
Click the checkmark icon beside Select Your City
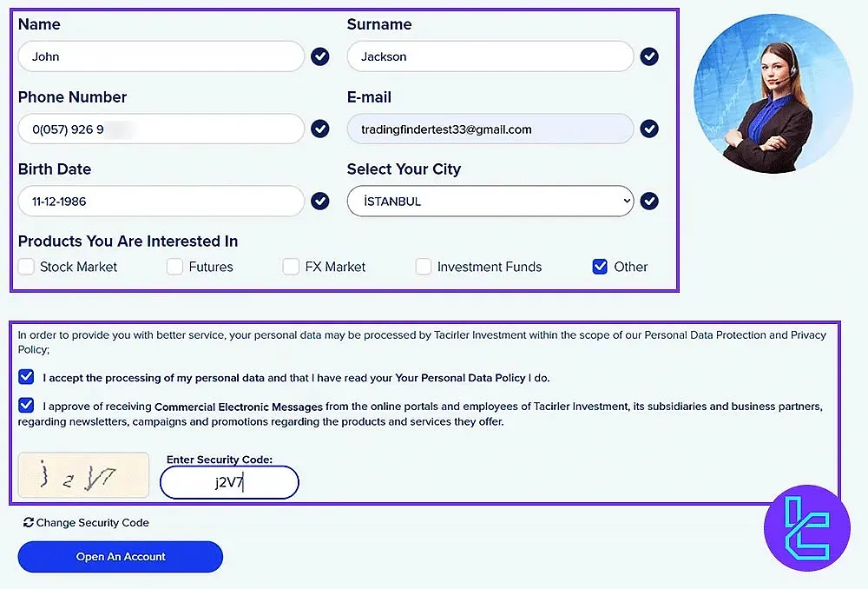tap(649, 201)
